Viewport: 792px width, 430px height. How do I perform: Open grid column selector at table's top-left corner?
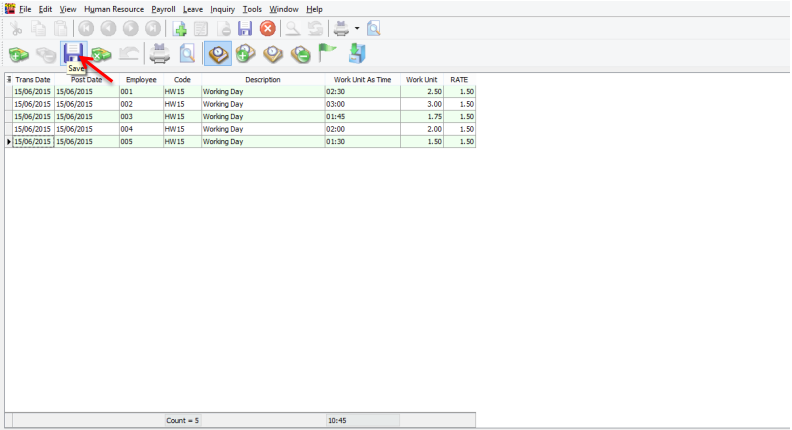pos(9,79)
